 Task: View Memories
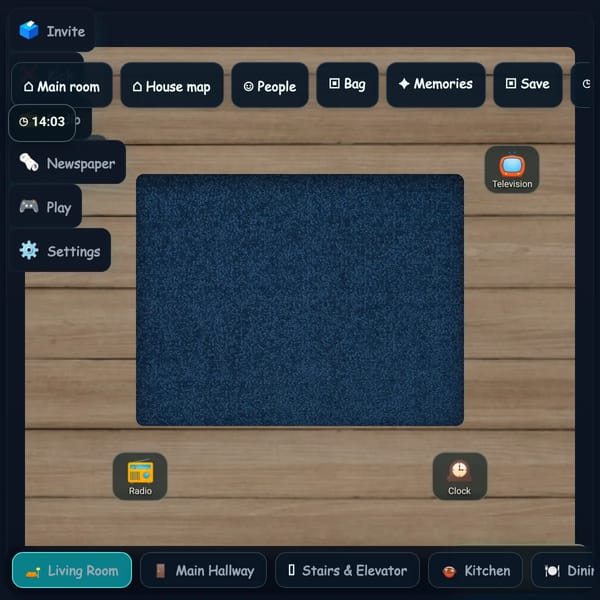coord(436,84)
